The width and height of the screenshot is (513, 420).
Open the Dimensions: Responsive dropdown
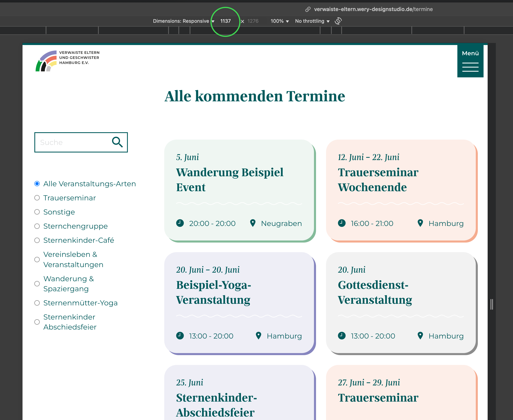click(x=183, y=21)
